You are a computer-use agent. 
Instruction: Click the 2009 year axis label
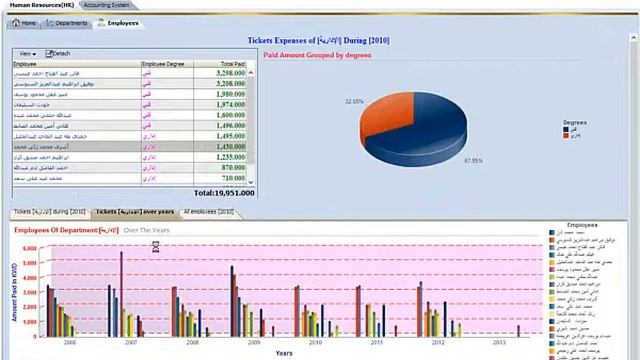coord(254,343)
